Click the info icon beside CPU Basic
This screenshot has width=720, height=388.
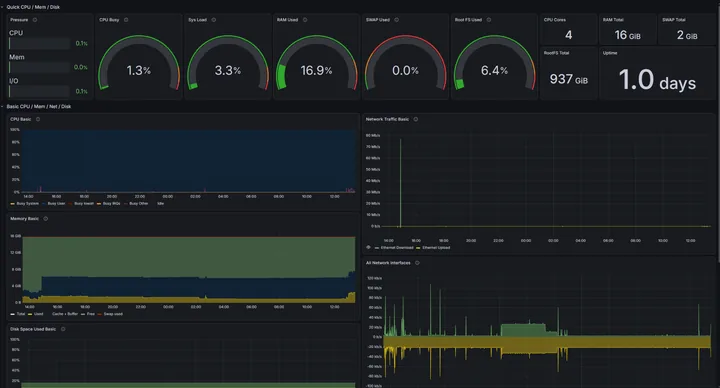38,119
